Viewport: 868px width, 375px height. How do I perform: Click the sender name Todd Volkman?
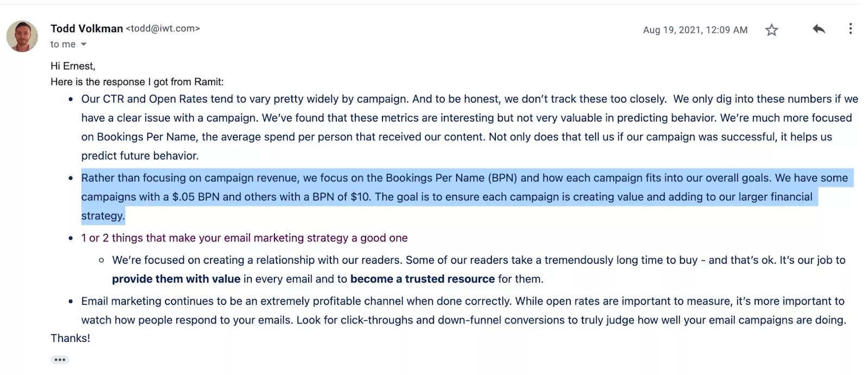click(87, 29)
